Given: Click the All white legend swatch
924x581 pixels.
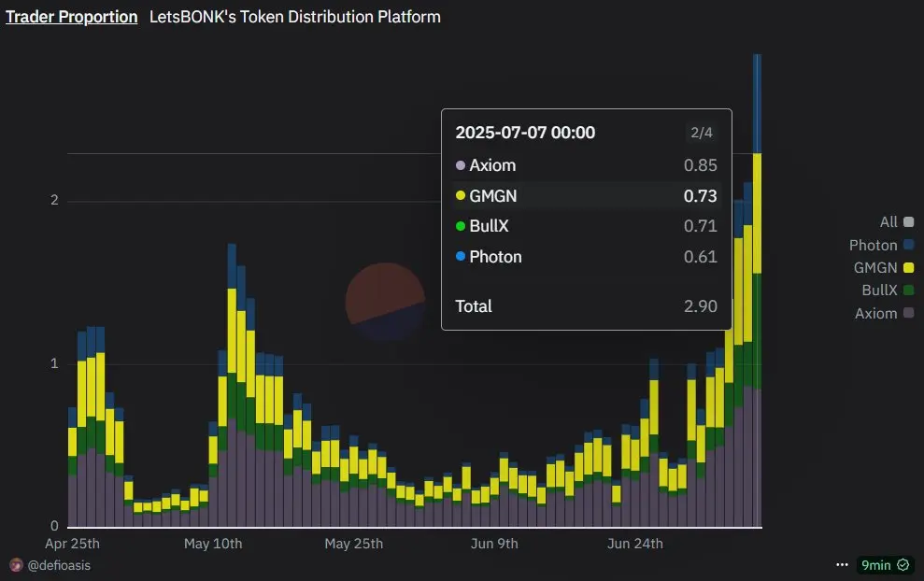Looking at the screenshot, I should [x=909, y=222].
